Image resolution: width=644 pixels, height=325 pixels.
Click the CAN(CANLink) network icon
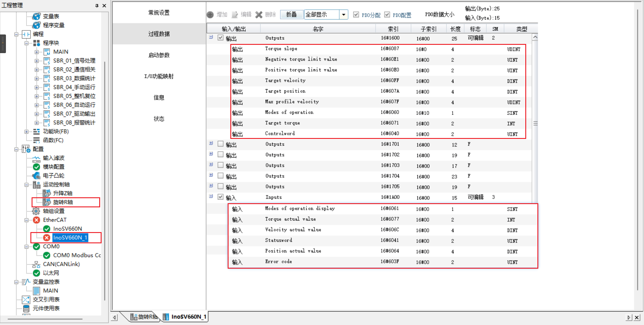(36, 264)
